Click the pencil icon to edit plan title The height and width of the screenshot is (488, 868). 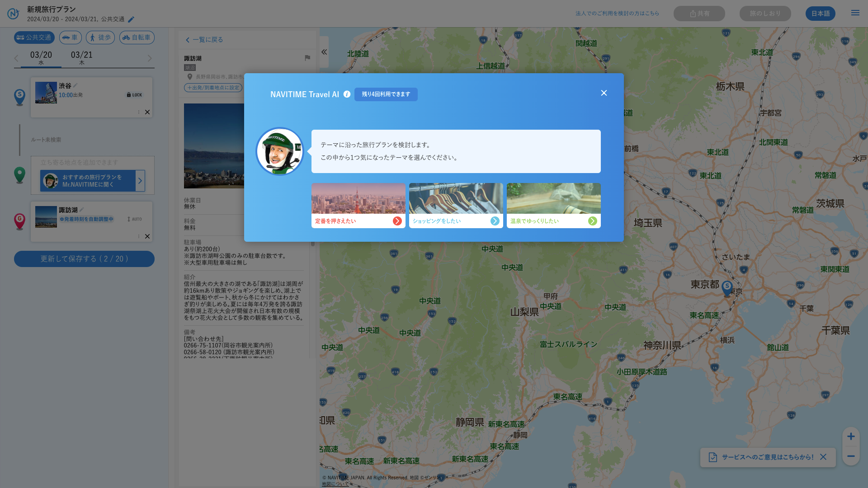[131, 19]
